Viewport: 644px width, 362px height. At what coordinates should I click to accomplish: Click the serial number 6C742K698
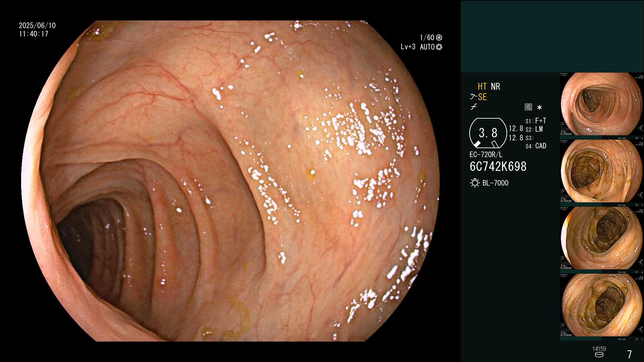[498, 166]
